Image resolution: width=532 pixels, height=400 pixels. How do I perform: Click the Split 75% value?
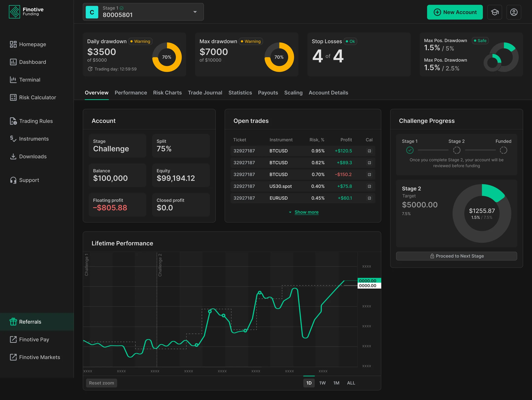(164, 149)
